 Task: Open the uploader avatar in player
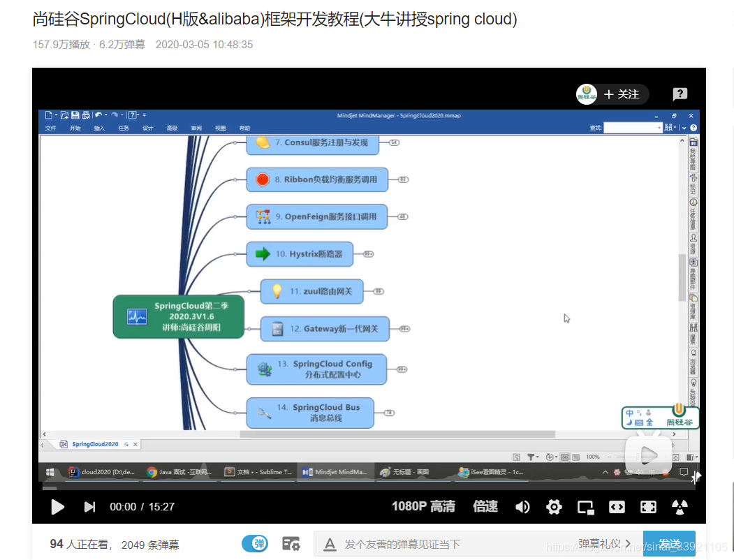click(587, 94)
